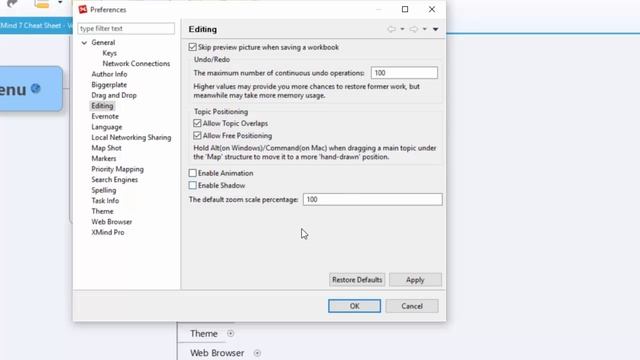Uncheck Allow Topic Overlaps

point(197,123)
